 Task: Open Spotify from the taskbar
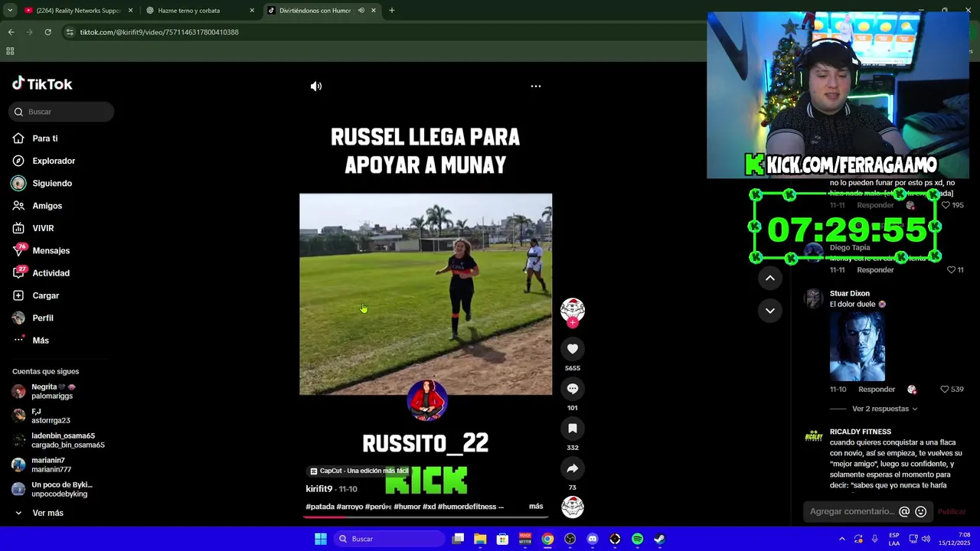[x=637, y=539]
